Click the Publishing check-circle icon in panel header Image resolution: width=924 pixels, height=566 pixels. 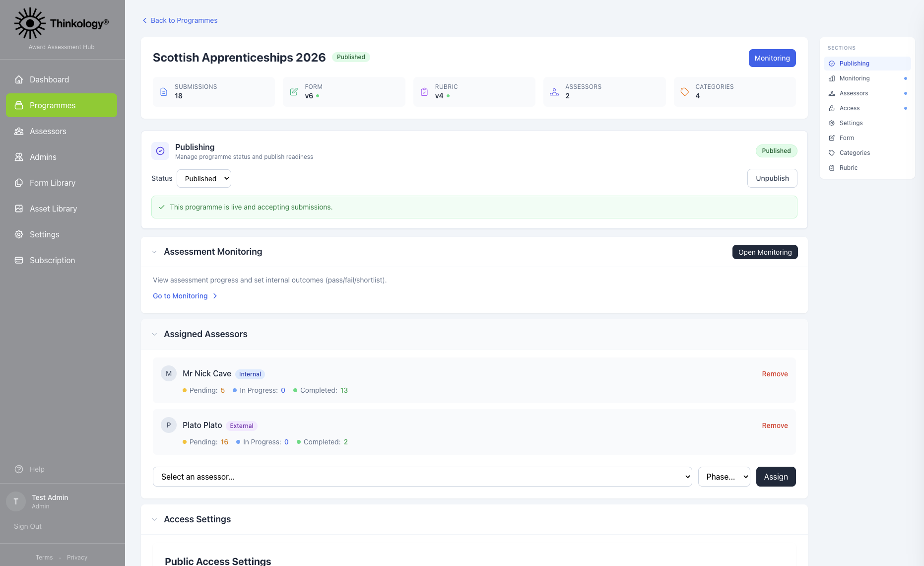pos(160,151)
